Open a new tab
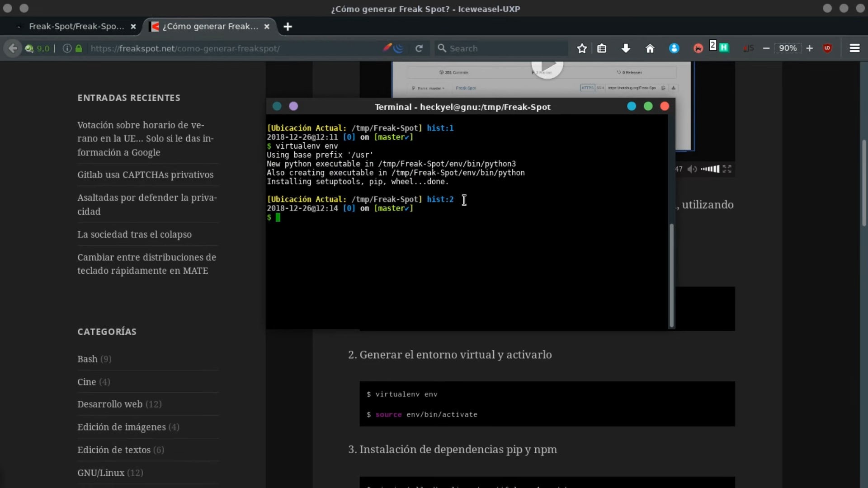 click(288, 27)
